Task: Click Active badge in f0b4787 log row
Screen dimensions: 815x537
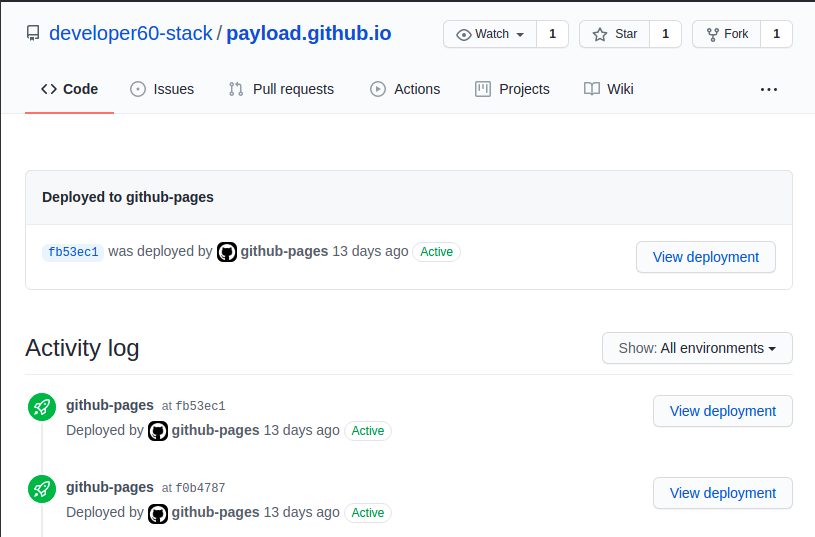Action: [x=368, y=513]
